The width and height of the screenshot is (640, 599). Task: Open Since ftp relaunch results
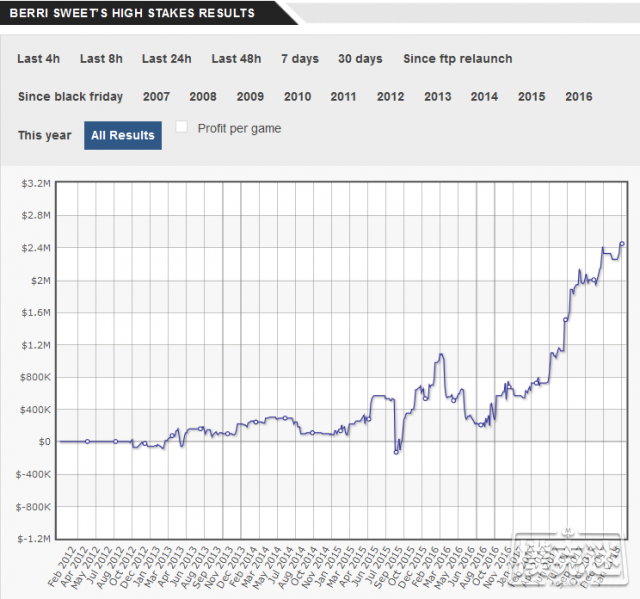[458, 59]
